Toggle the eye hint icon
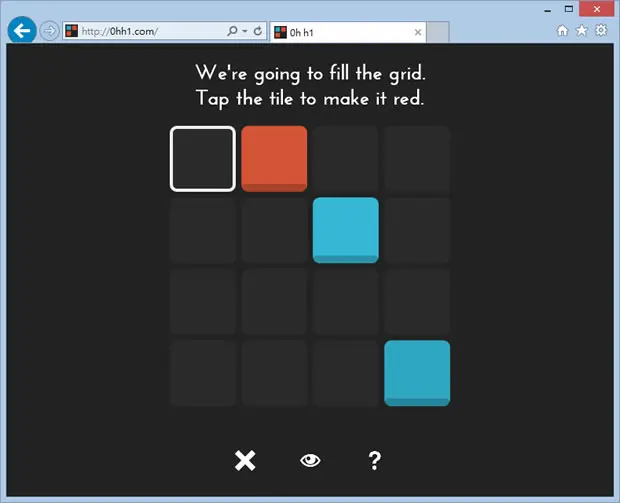Image resolution: width=620 pixels, height=503 pixels. click(x=310, y=460)
